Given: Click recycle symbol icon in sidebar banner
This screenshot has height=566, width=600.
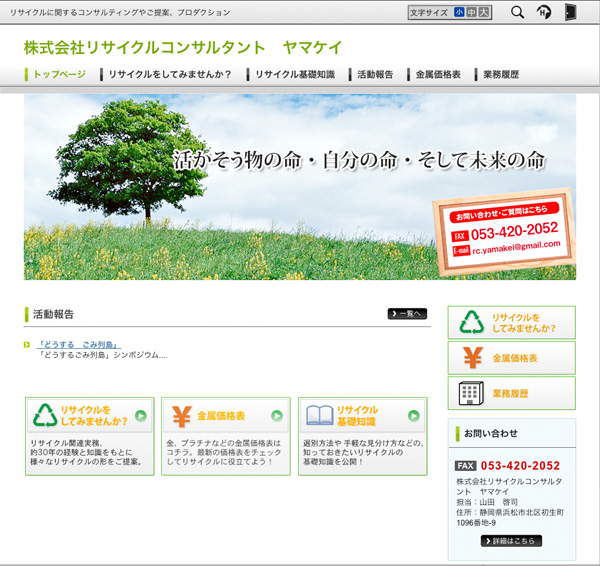Looking at the screenshot, I should (472, 322).
